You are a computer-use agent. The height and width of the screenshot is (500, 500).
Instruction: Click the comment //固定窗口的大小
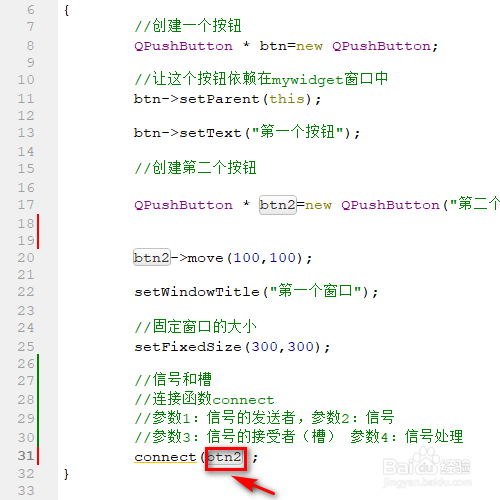coord(195,326)
